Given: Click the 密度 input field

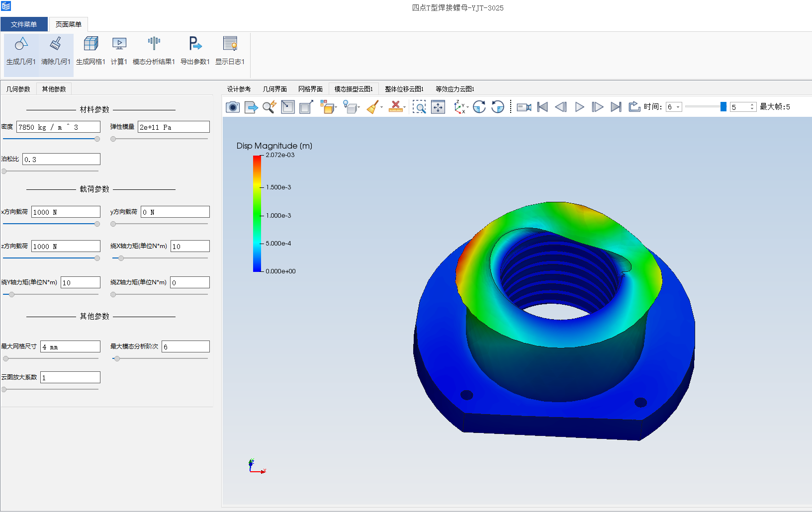Looking at the screenshot, I should coord(58,127).
